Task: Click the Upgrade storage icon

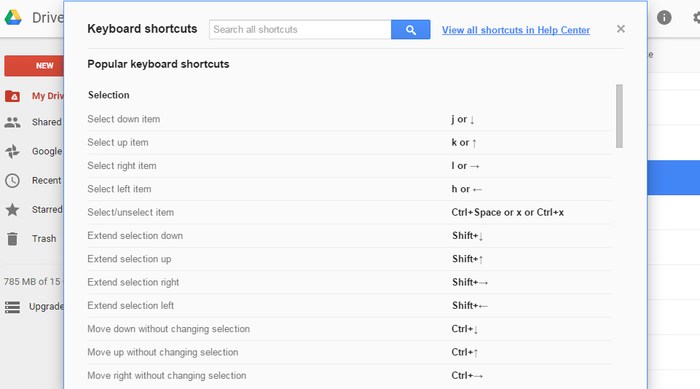Action: 12,307
